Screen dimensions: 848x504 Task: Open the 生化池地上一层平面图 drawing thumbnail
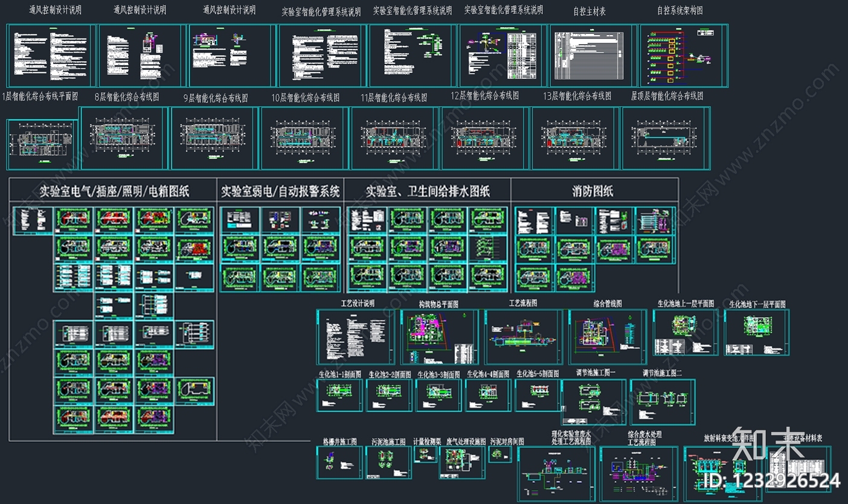coord(686,332)
